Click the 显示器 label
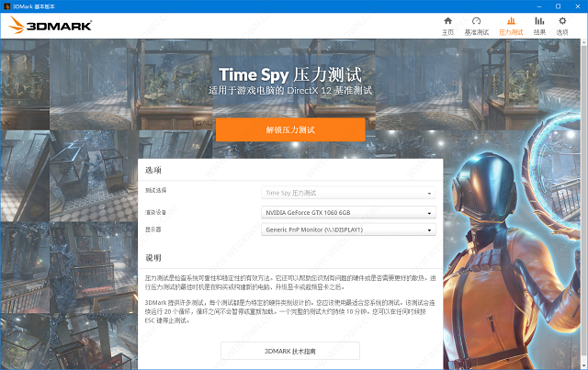The width and height of the screenshot is (588, 370). (153, 230)
